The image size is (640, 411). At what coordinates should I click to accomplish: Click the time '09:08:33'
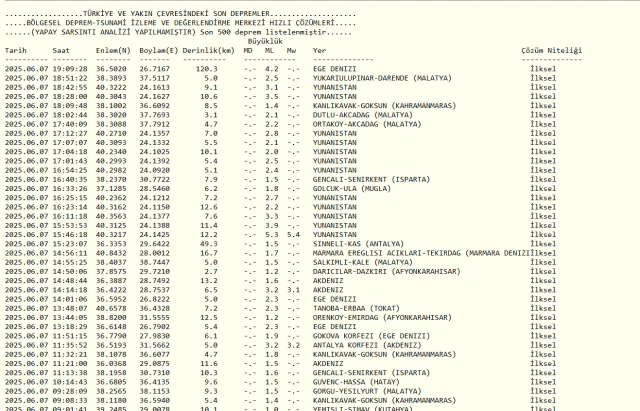[70, 401]
